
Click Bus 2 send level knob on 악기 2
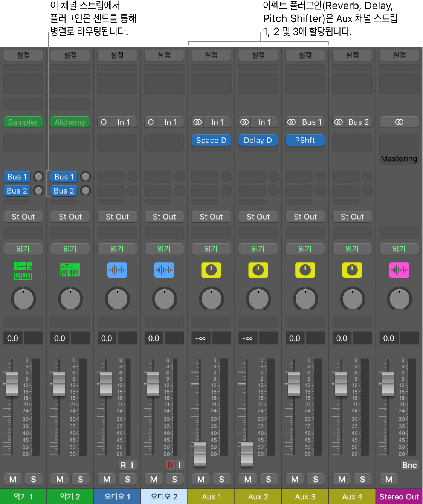(x=86, y=191)
